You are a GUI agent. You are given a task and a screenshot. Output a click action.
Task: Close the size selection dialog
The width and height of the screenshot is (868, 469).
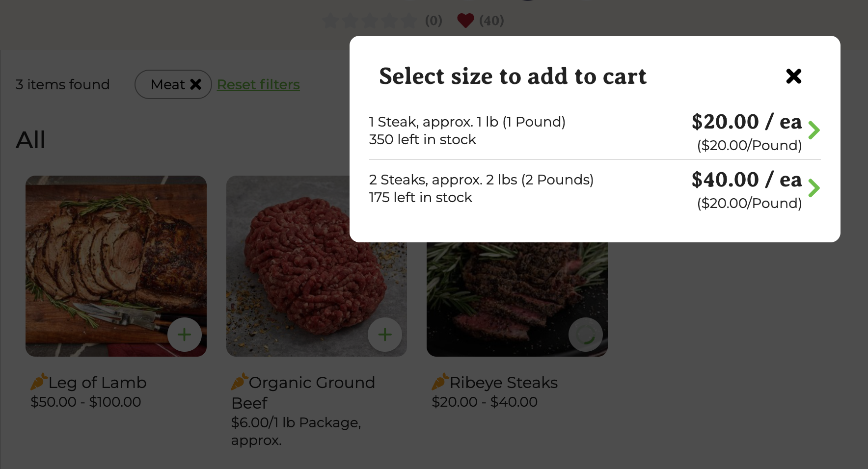click(x=793, y=76)
